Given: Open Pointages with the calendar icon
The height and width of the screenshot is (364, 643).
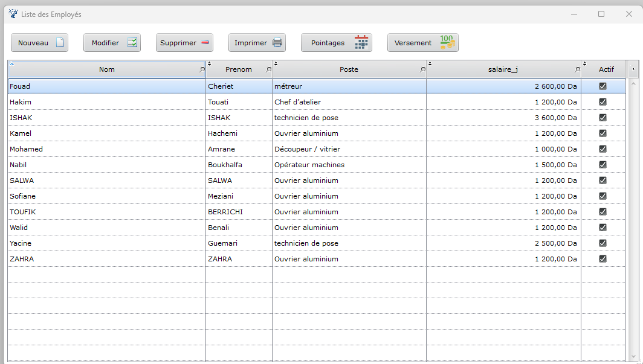Looking at the screenshot, I should pyautogui.click(x=336, y=43).
